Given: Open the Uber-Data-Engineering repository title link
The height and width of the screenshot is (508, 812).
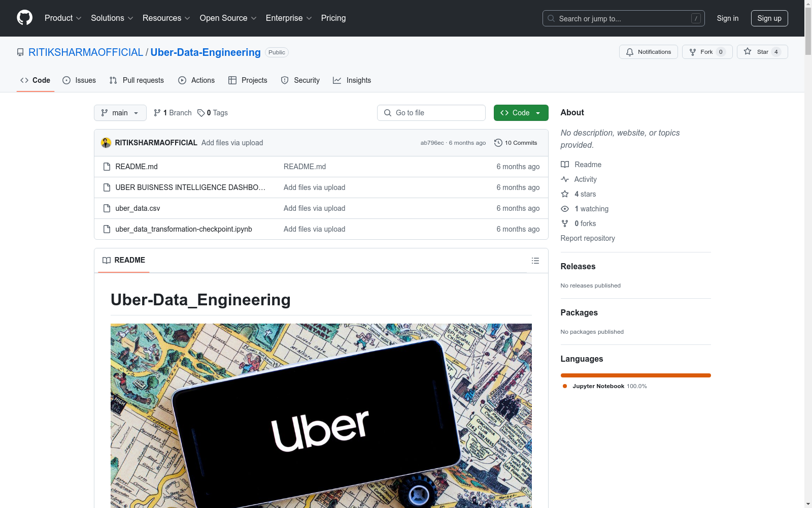Looking at the screenshot, I should pyautogui.click(x=206, y=52).
